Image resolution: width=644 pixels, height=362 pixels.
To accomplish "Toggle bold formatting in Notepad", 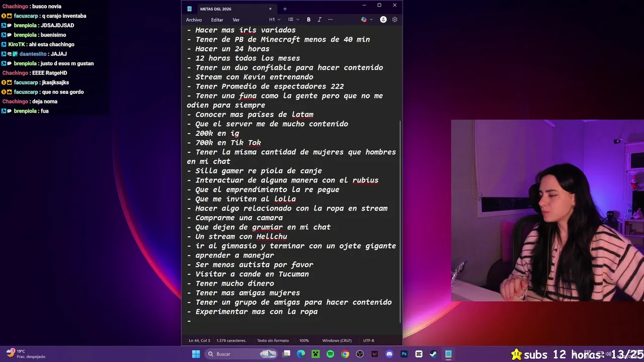I will (x=308, y=20).
